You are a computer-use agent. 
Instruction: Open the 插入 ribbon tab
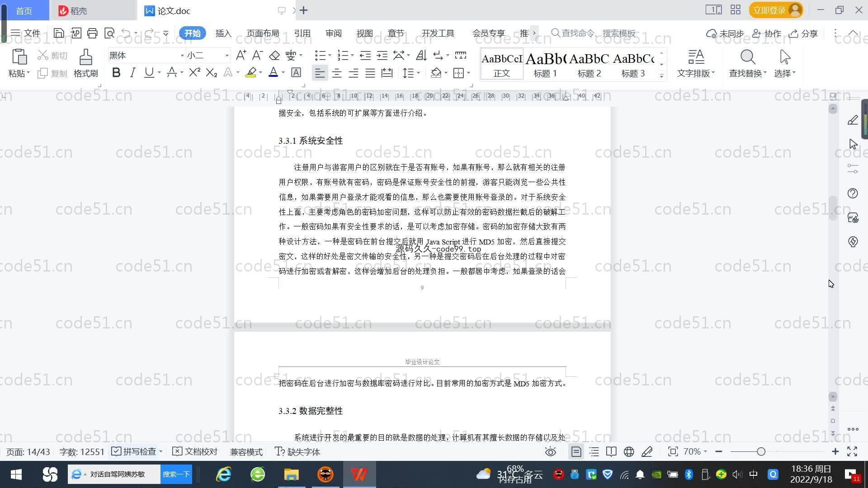pos(223,33)
